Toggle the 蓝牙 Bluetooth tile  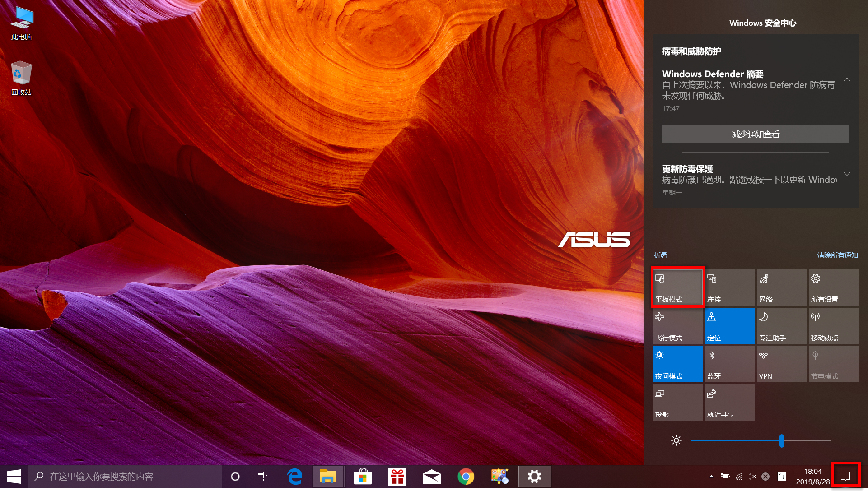point(730,364)
